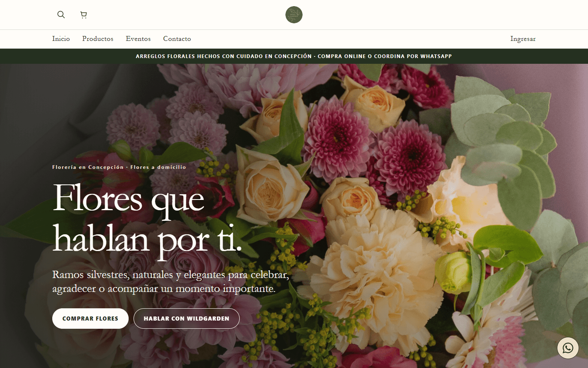Open the Productos menu item
Image resolution: width=588 pixels, height=368 pixels.
(98, 39)
